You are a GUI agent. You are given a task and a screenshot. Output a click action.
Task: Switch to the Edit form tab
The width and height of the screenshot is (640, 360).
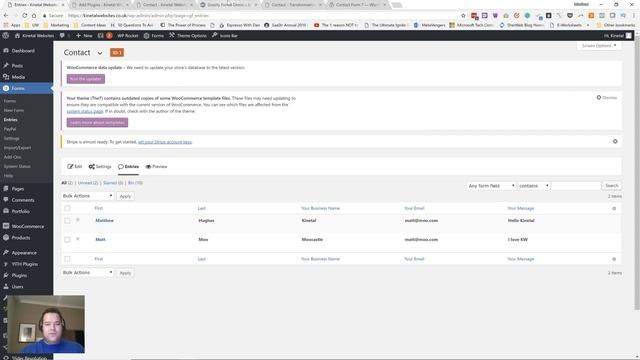(75, 167)
